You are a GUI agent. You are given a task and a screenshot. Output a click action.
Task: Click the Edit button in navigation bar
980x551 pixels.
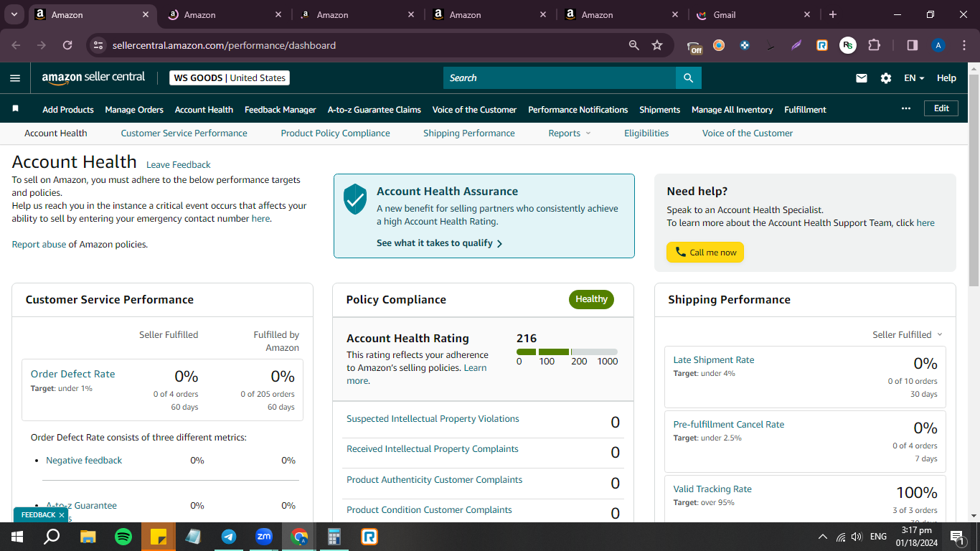pos(942,108)
